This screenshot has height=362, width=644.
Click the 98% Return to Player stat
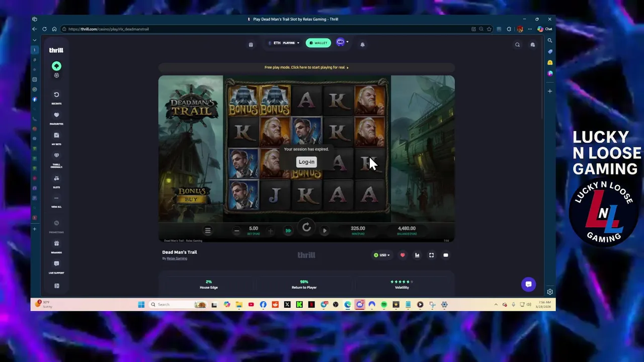coord(304,285)
